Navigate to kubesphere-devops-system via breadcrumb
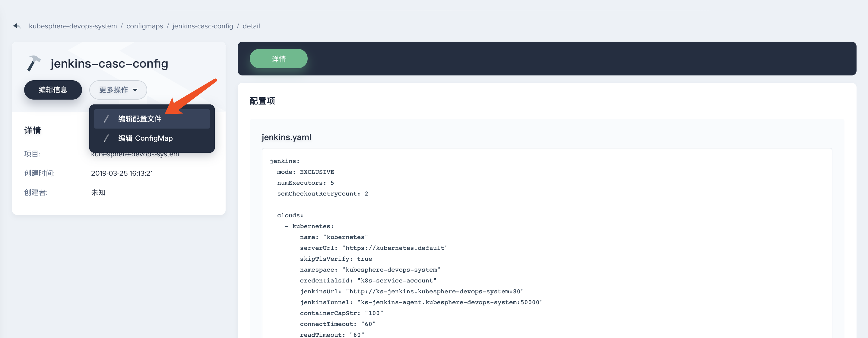 (73, 26)
